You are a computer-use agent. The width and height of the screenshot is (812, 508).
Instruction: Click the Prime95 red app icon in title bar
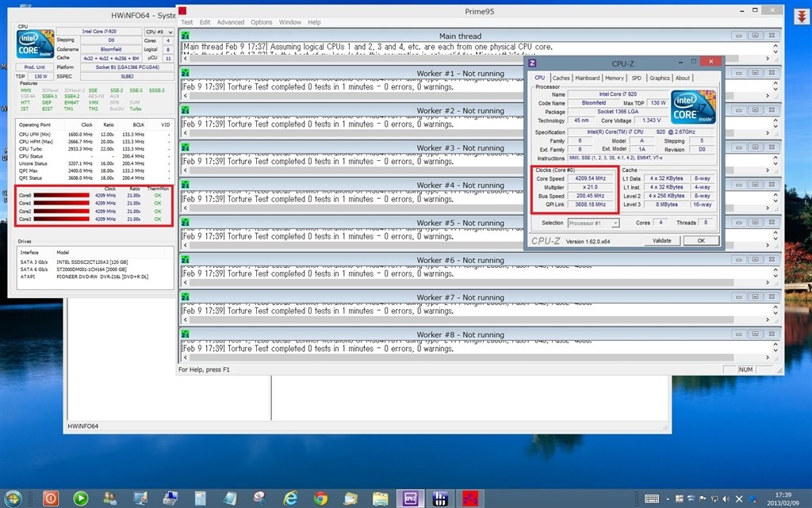183,10
